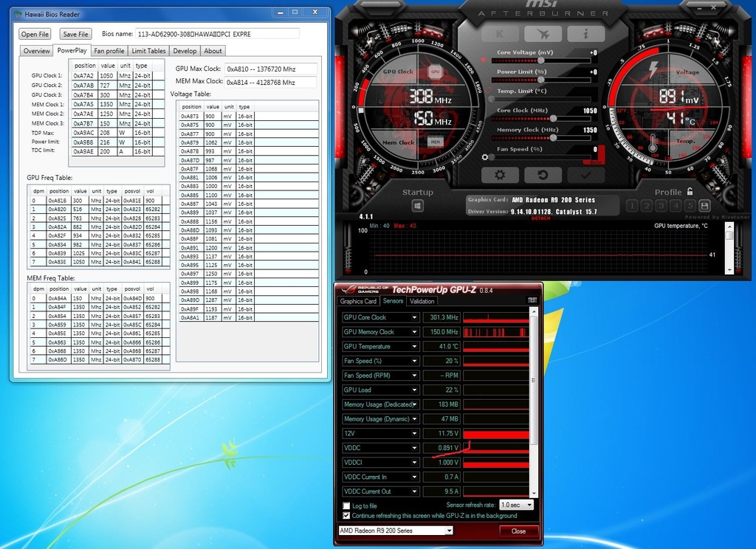Image resolution: width=756 pixels, height=549 pixels.
Task: Open the Validation tab in GPU-Z
Action: (x=422, y=301)
